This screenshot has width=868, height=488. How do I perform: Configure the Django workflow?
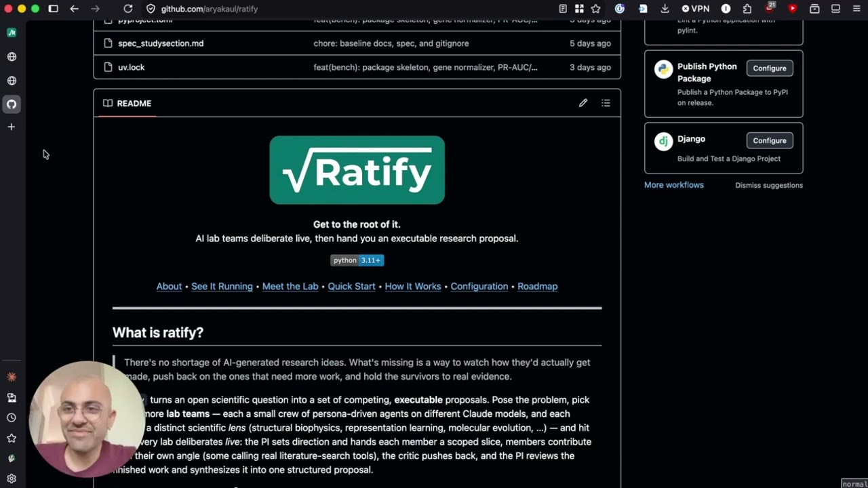[770, 140]
